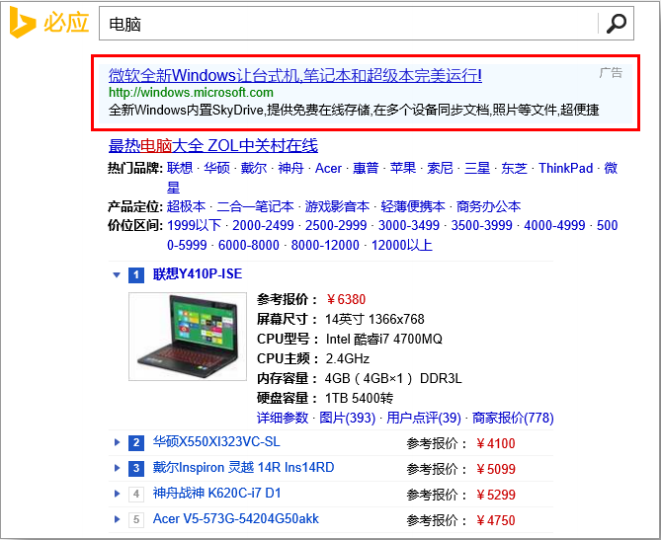Viewport: 661px width, 540px height.
Task: Open 图片(393) link
Action: pyautogui.click(x=347, y=418)
